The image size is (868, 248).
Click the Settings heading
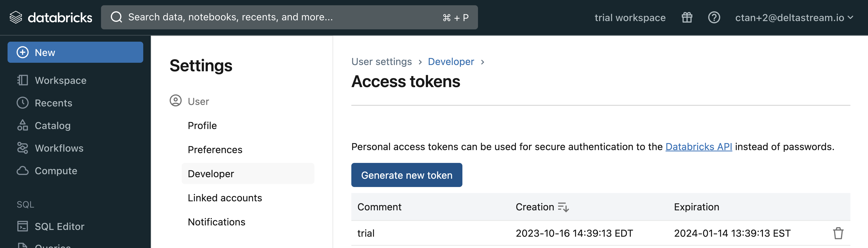point(201,66)
